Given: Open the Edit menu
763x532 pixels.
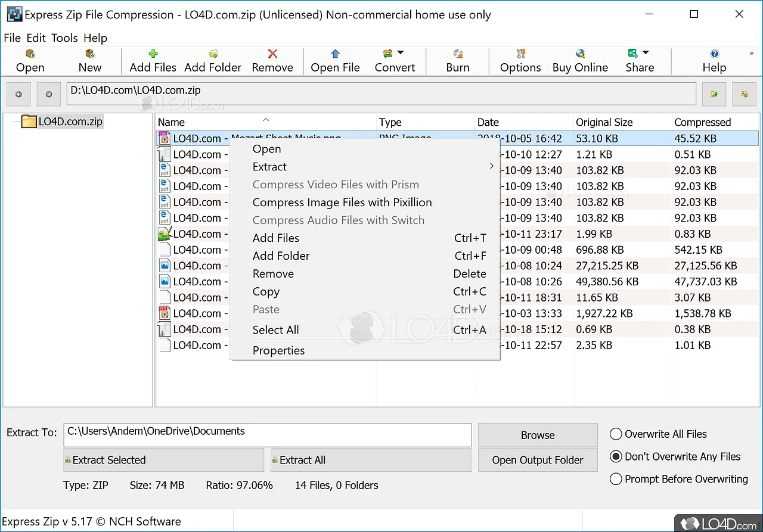Looking at the screenshot, I should coord(36,38).
